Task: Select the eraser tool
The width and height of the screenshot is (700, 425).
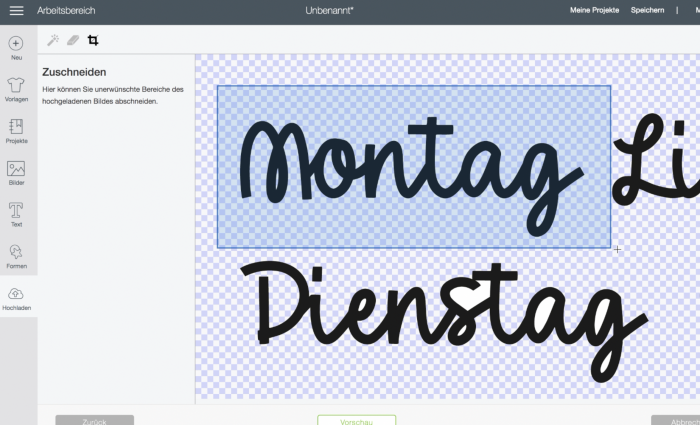Action: point(73,40)
